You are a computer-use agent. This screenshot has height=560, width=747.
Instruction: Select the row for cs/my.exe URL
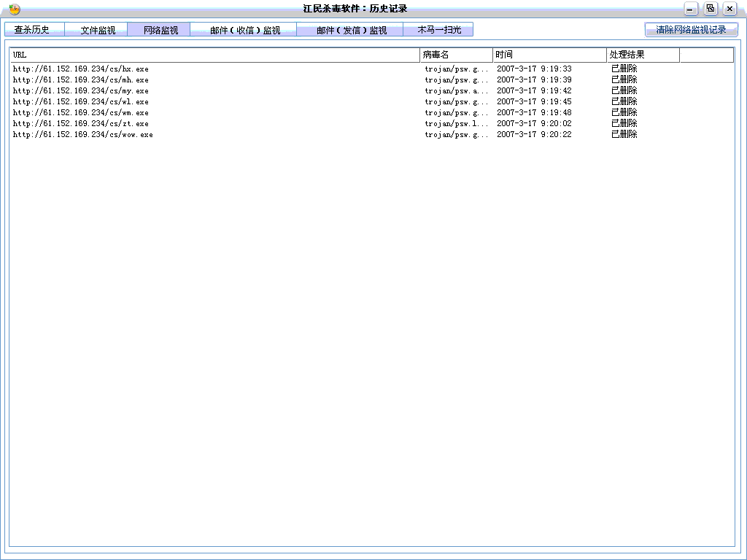click(x=373, y=90)
